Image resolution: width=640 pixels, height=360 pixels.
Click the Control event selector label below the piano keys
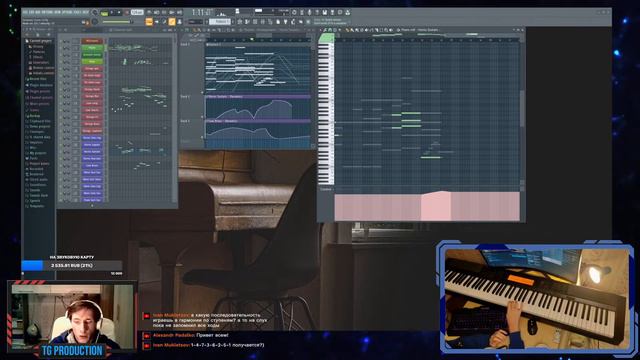tap(326, 189)
